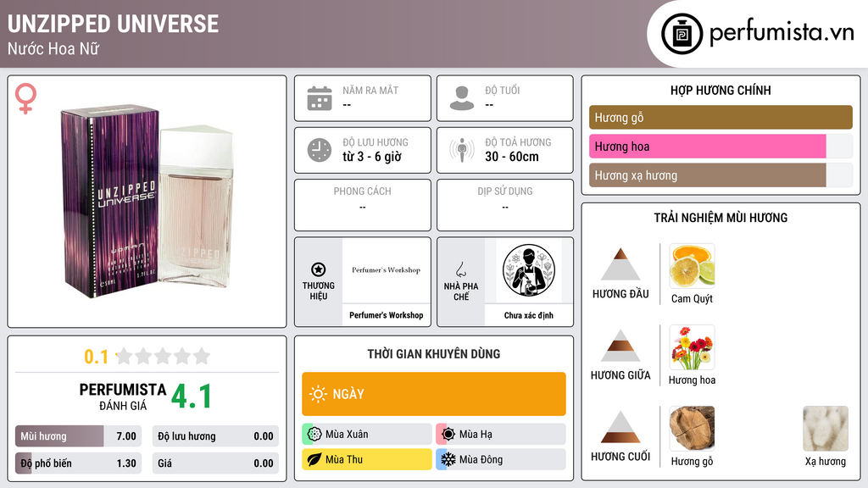The height and width of the screenshot is (488, 868).
Task: Click the 'từ 3 - 6 giờ' longevity value
Action: 372,157
